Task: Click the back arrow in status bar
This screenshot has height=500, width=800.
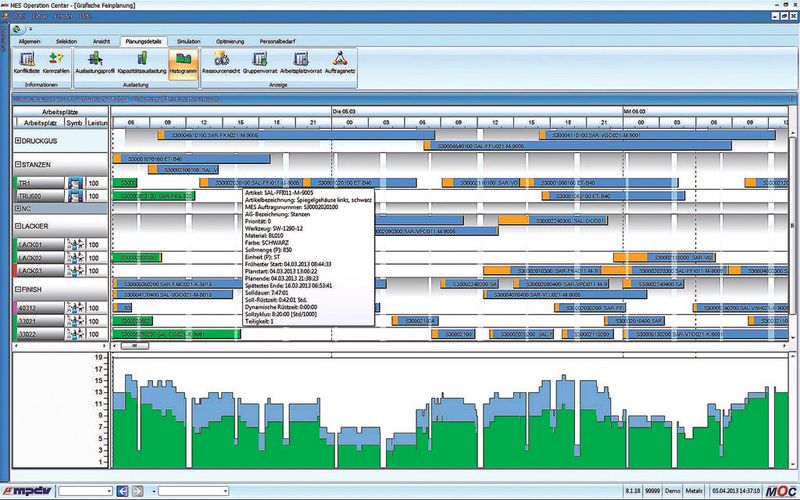Action: click(x=122, y=491)
